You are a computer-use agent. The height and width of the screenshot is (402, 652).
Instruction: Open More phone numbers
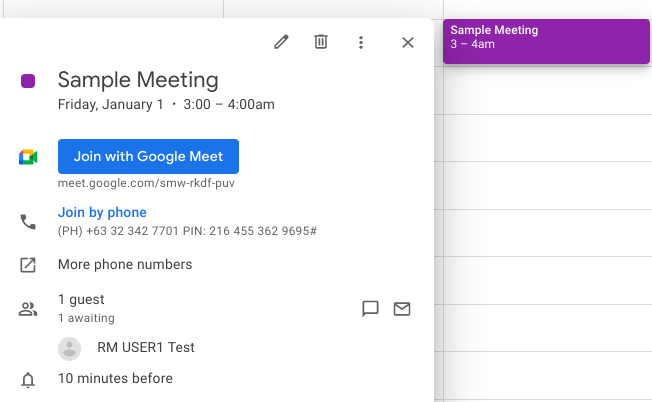(125, 265)
